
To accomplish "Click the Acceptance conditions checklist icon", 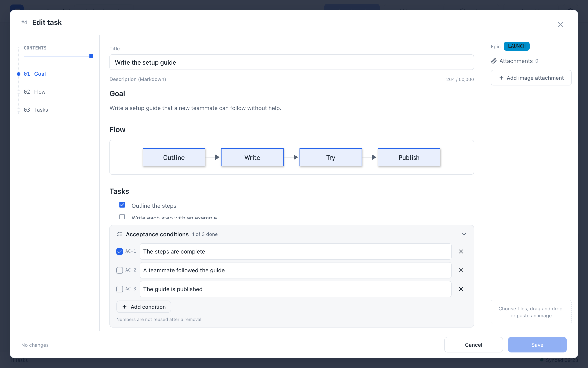I will coord(119,234).
